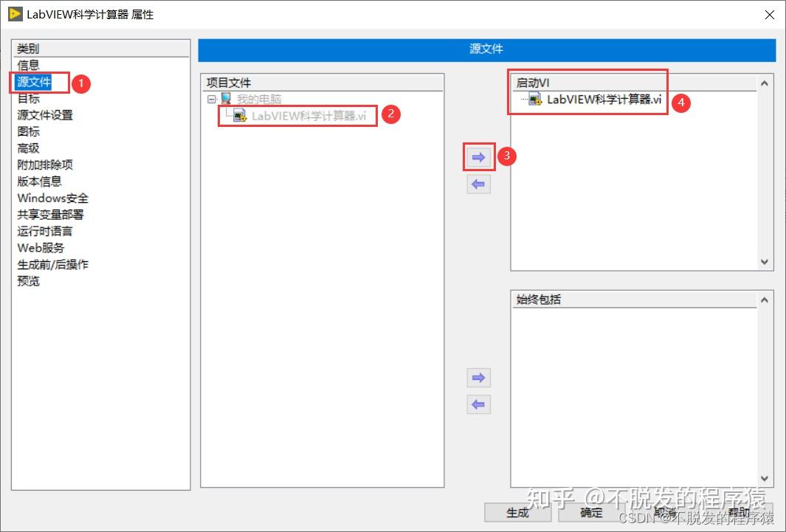
Task: Select the Windows安全 category
Action: point(52,198)
